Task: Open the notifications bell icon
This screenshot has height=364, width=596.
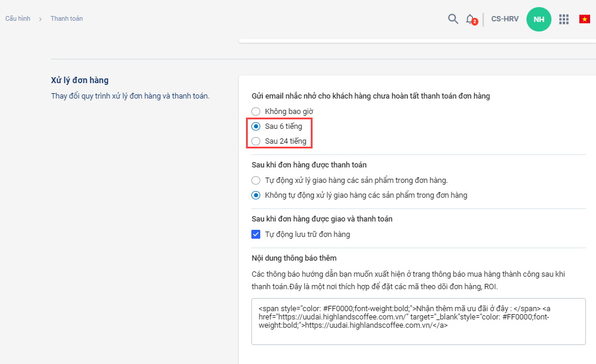Action: (469, 19)
